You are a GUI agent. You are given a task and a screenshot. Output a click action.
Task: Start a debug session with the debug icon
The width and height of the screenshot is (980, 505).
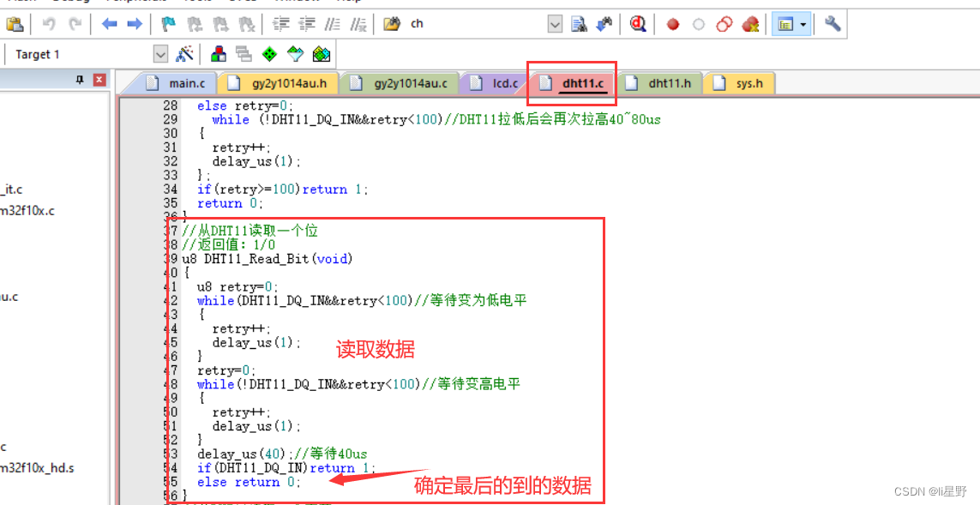(637, 24)
